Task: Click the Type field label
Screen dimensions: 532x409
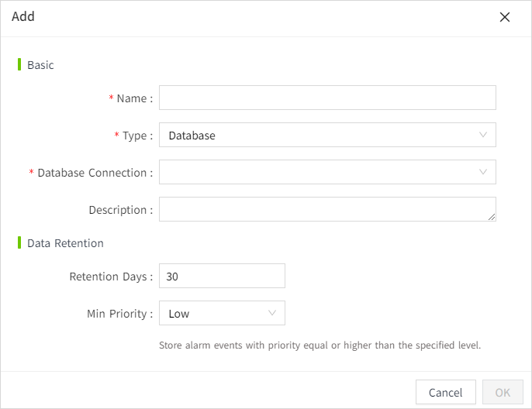Action: click(137, 136)
